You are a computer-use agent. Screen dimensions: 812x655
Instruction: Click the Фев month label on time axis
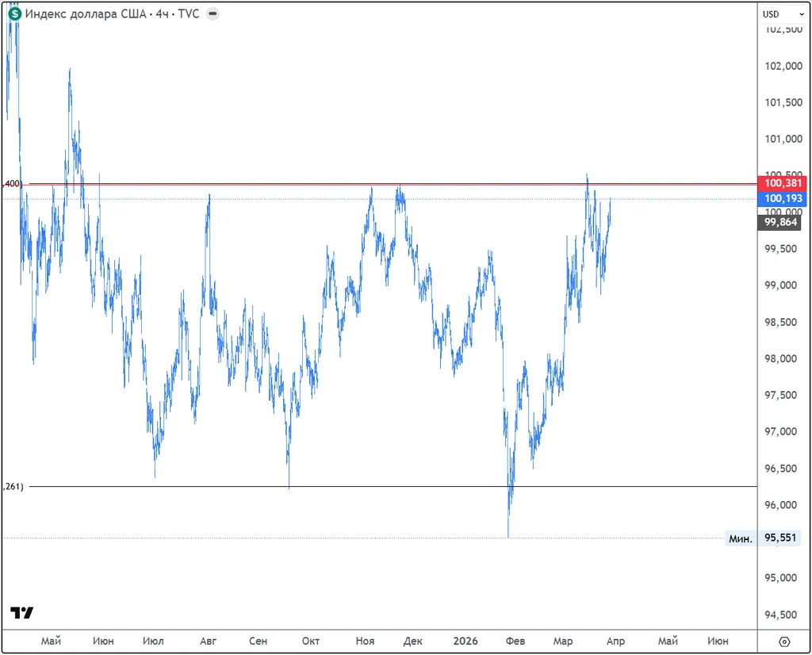[515, 641]
